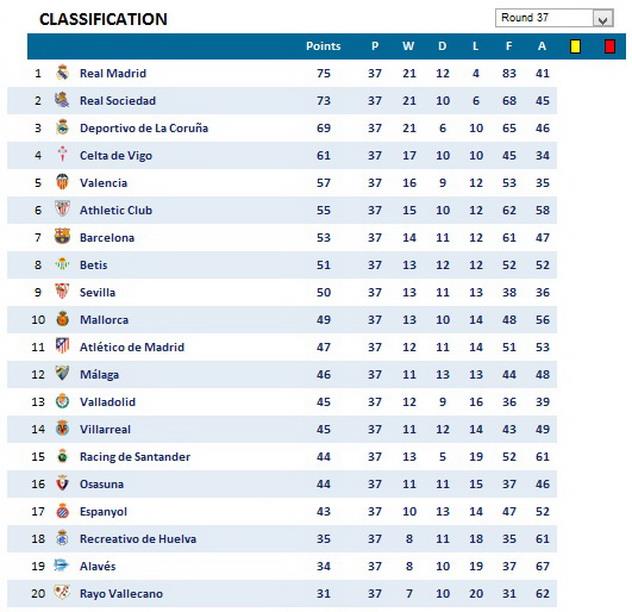The height and width of the screenshot is (612, 632).
Task: Click the Points column header
Action: pyautogui.click(x=323, y=46)
